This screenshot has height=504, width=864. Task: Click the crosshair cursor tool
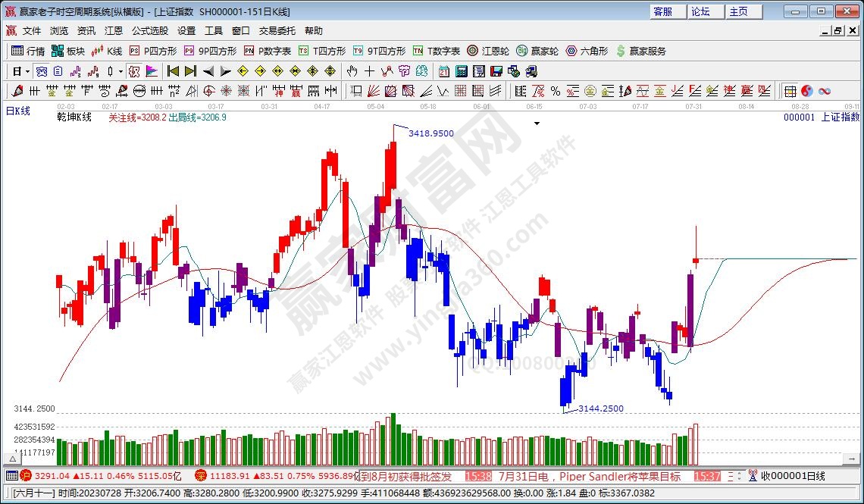click(x=369, y=71)
